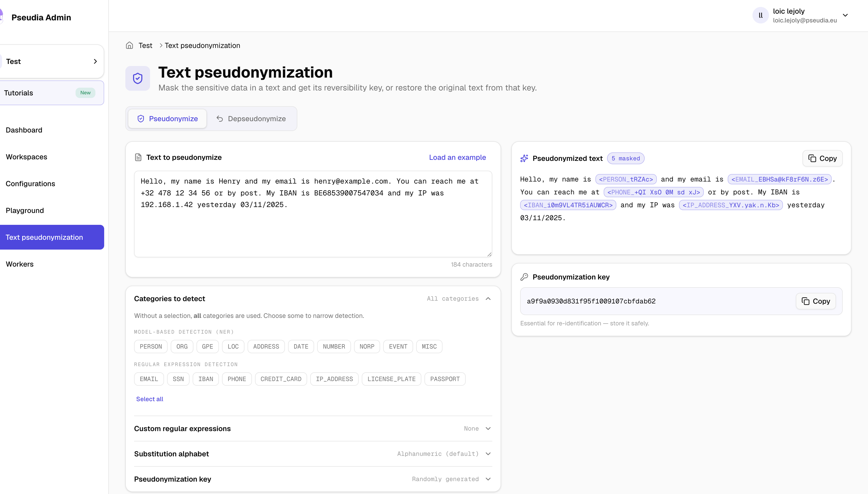Click the EMAIL_EBHSa masked token
868x494 pixels.
(780, 179)
